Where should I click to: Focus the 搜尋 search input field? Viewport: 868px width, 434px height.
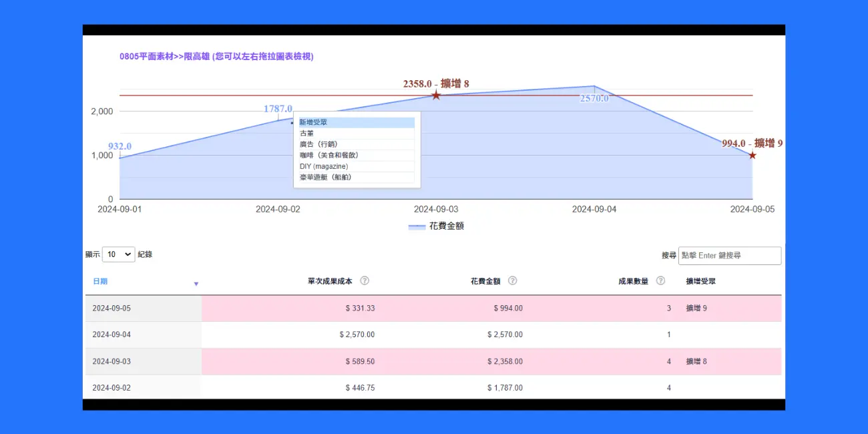[730, 255]
